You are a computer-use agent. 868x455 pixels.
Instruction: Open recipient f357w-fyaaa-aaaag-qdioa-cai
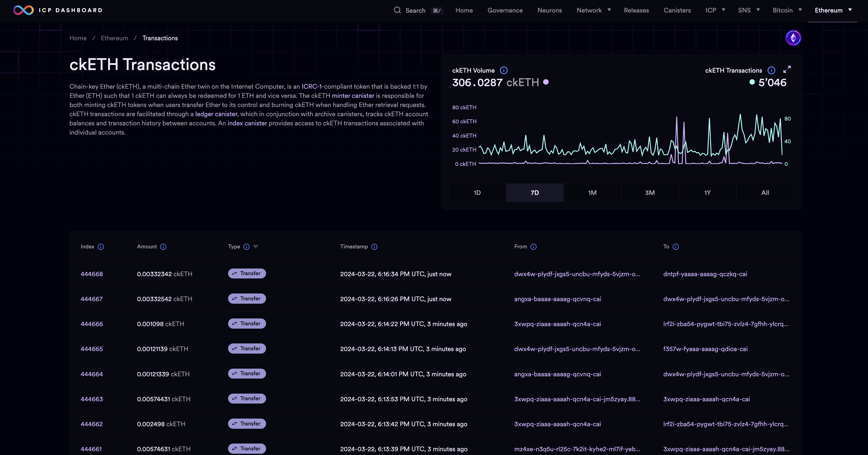coord(705,349)
